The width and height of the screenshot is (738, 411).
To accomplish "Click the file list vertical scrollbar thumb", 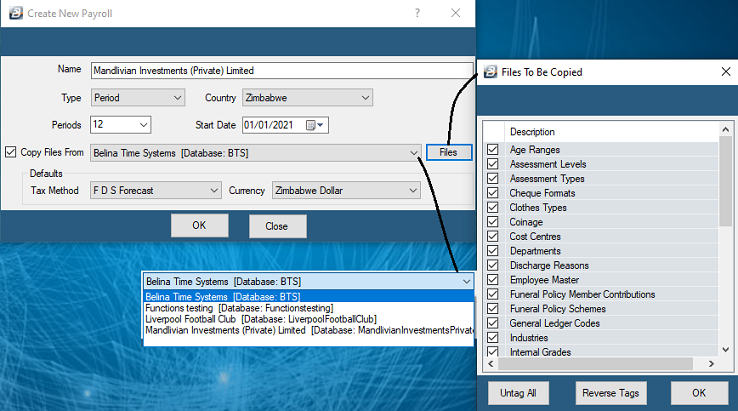I will tap(726, 182).
